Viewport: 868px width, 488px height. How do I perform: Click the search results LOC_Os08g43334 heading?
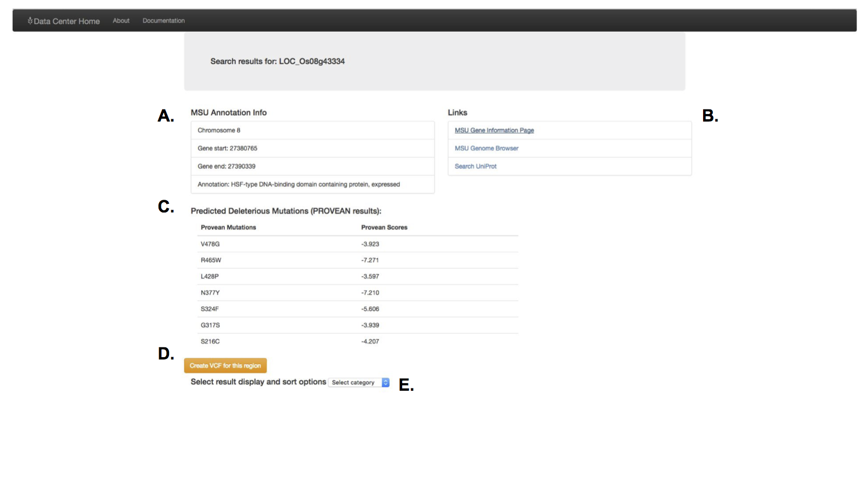coord(278,61)
